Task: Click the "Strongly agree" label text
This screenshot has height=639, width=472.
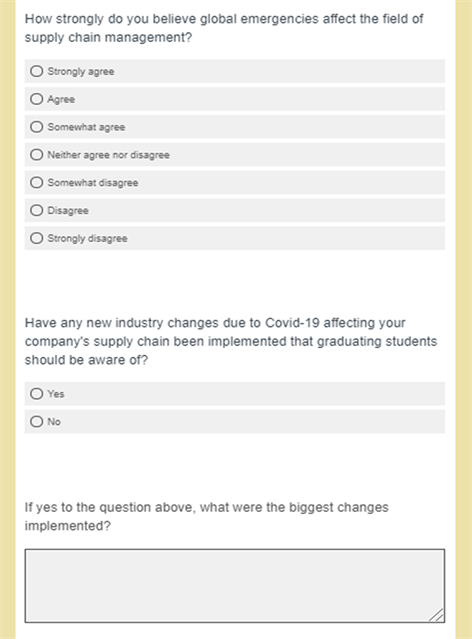Action: [81, 72]
